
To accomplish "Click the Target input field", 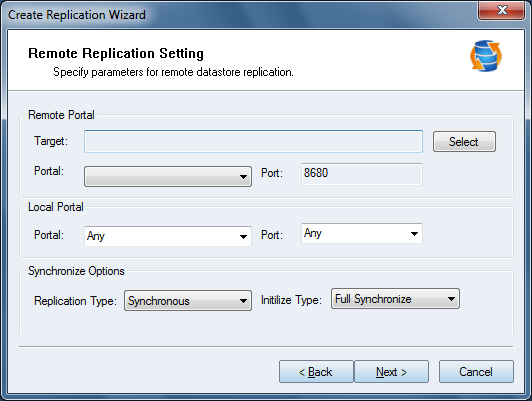I will (253, 141).
